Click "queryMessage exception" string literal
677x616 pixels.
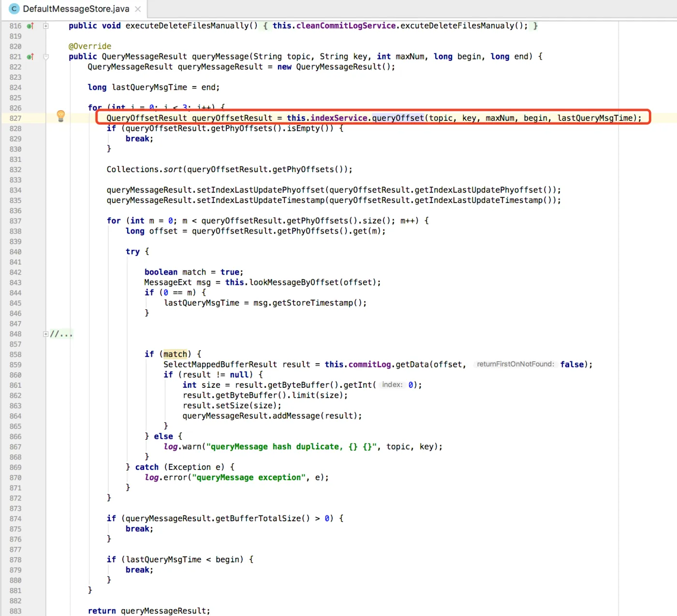pyautogui.click(x=249, y=477)
